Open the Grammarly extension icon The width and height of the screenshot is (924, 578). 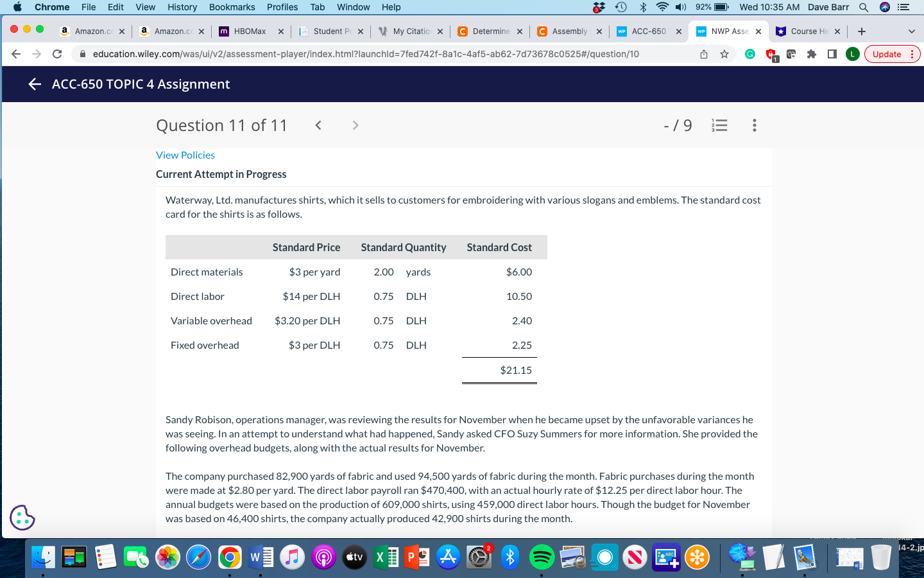tap(751, 54)
